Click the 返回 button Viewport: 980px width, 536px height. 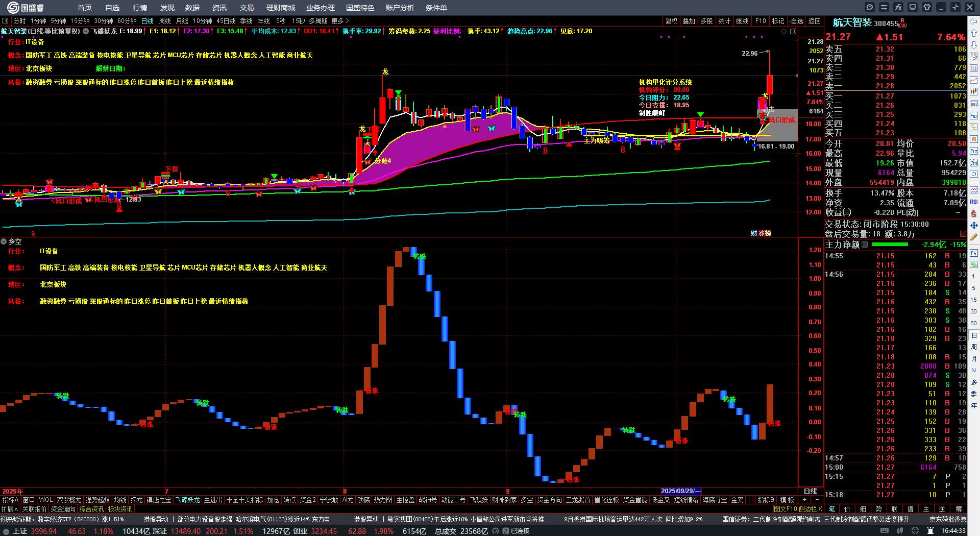pos(815,21)
